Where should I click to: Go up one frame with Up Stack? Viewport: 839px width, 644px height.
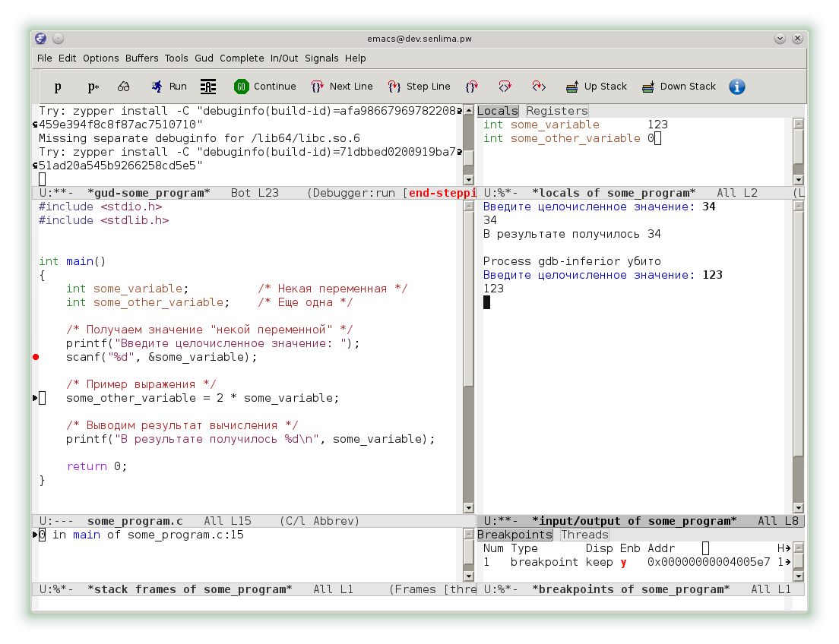(596, 87)
